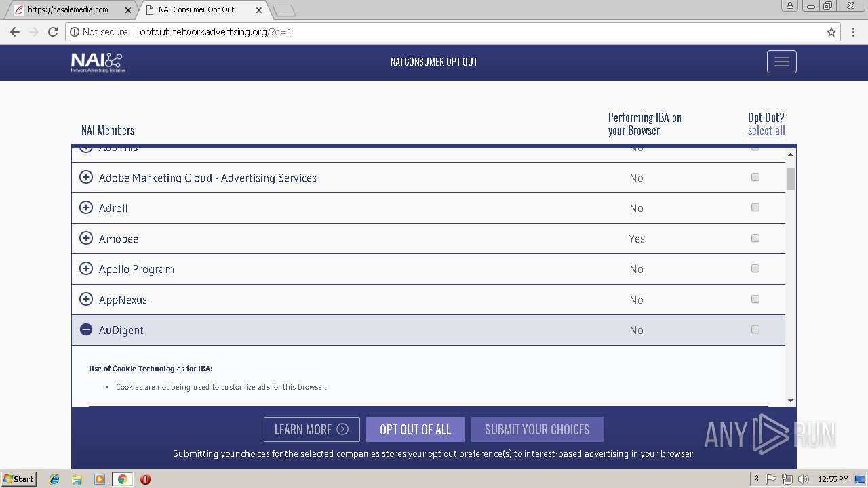Open Chrome user profile button
Viewport: 868px width, 488px height.
[790, 5]
